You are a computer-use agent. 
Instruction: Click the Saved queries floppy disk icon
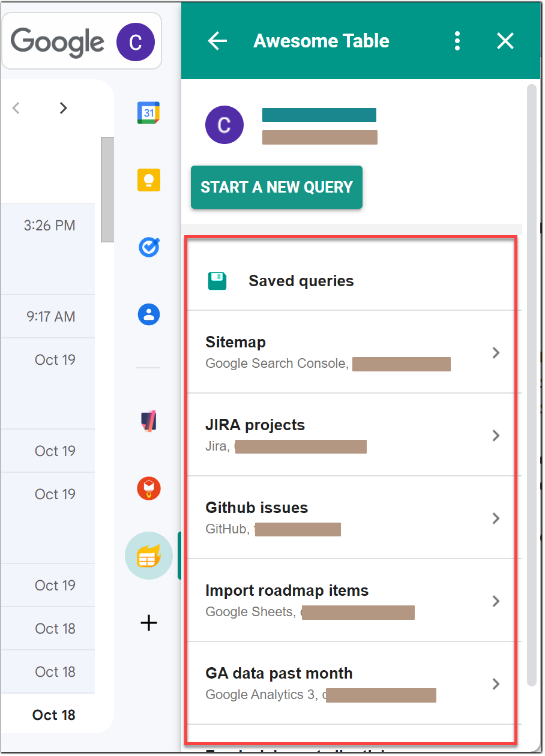217,281
